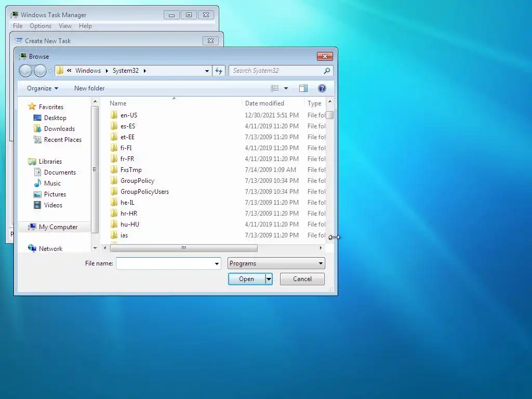Close the Create New Task dialog
Viewport: 532px width, 399px height.
210,41
